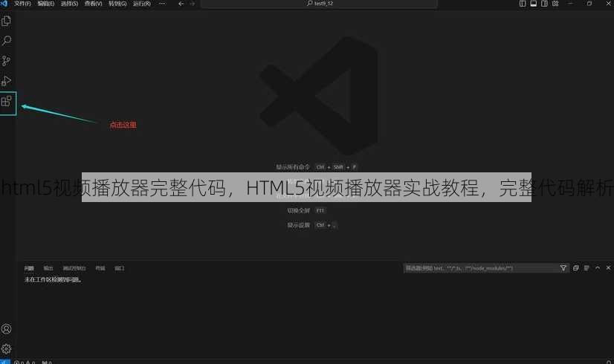This screenshot has width=614, height=364.
Task: Expand the ... overflow menu in title bar
Action: click(162, 4)
